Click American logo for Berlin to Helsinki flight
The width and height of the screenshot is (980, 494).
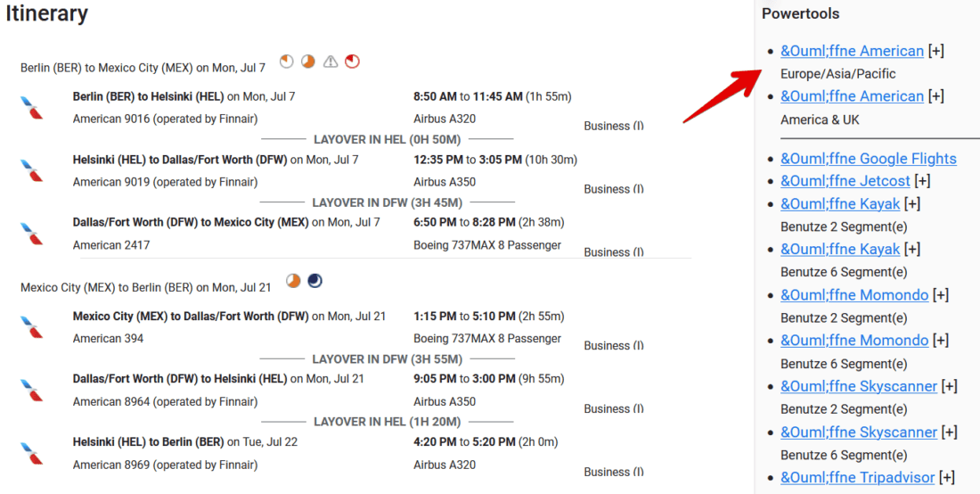tap(32, 107)
